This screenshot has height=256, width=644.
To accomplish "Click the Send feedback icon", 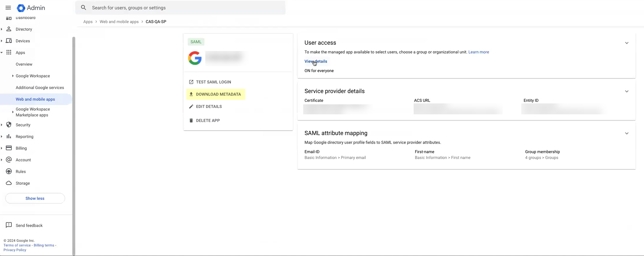I will pyautogui.click(x=9, y=225).
